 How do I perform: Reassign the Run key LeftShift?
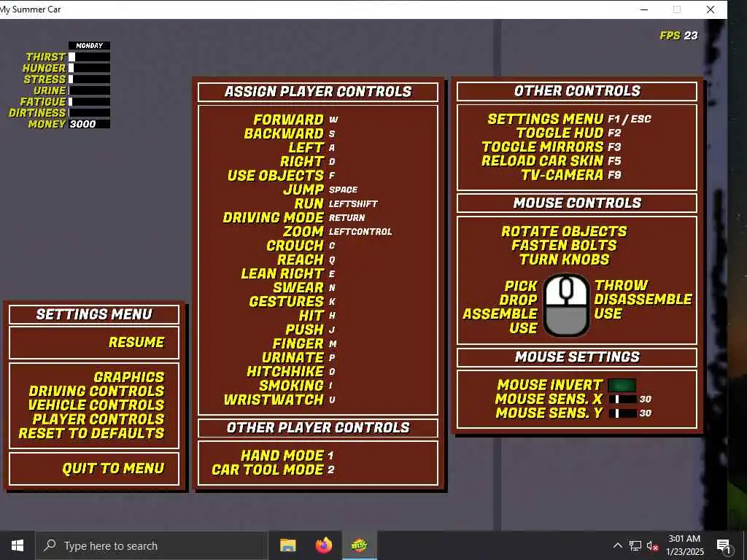353,204
